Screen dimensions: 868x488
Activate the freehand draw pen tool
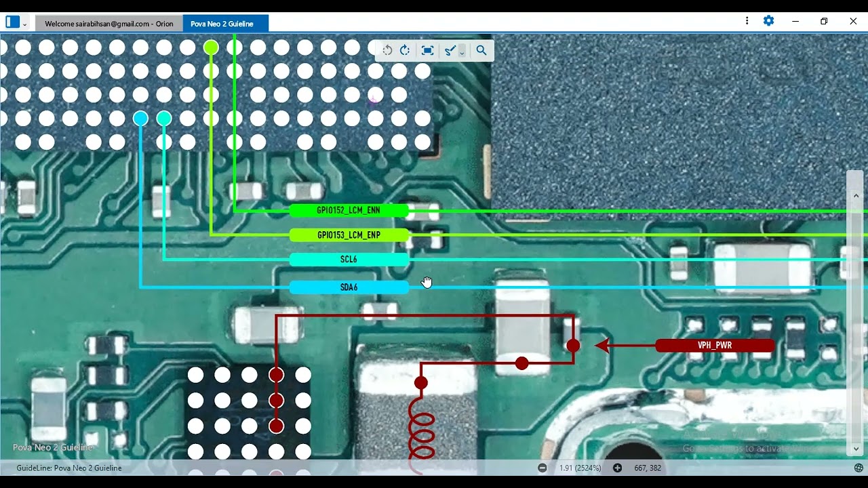[x=450, y=50]
